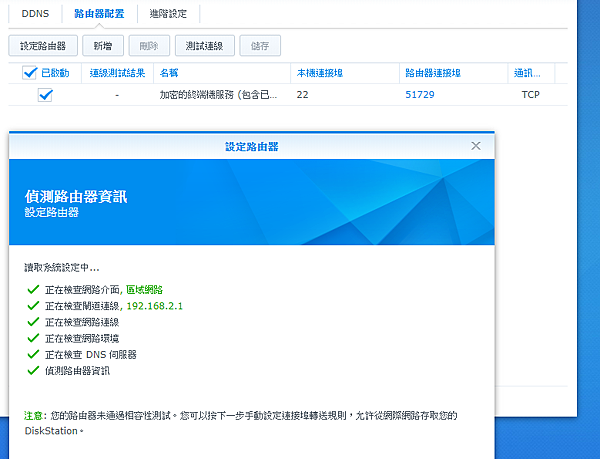Click the 新增 button

[x=103, y=45]
